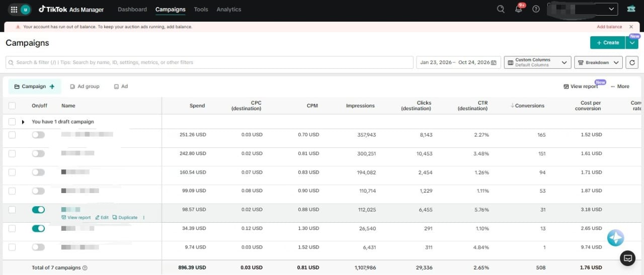
Task: Switch to the Ad group tab
Action: (85, 86)
